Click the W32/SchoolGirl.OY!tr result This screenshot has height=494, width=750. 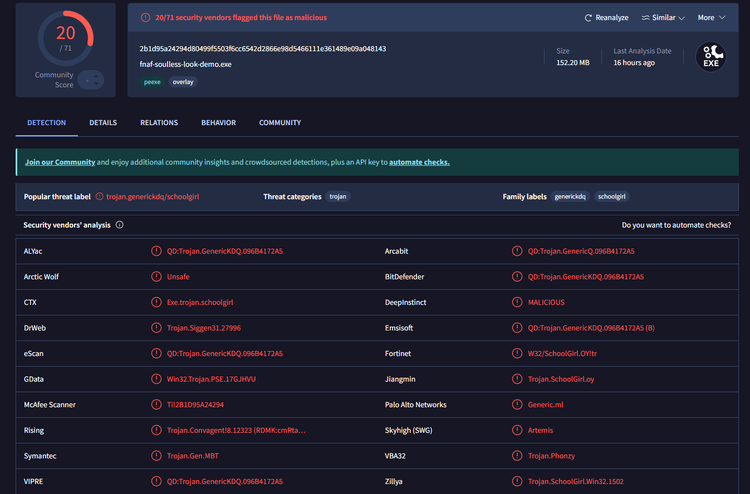562,353
